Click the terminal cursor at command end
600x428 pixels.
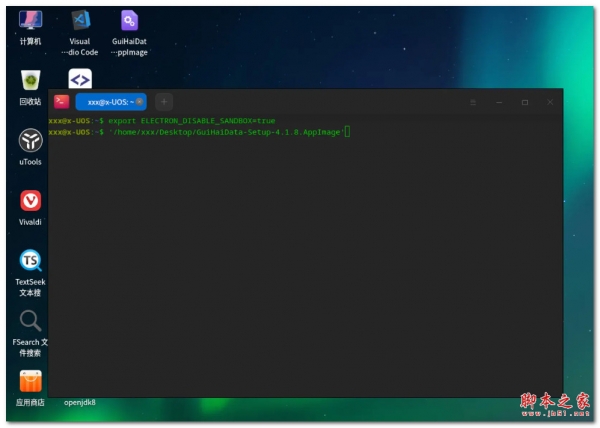point(347,132)
